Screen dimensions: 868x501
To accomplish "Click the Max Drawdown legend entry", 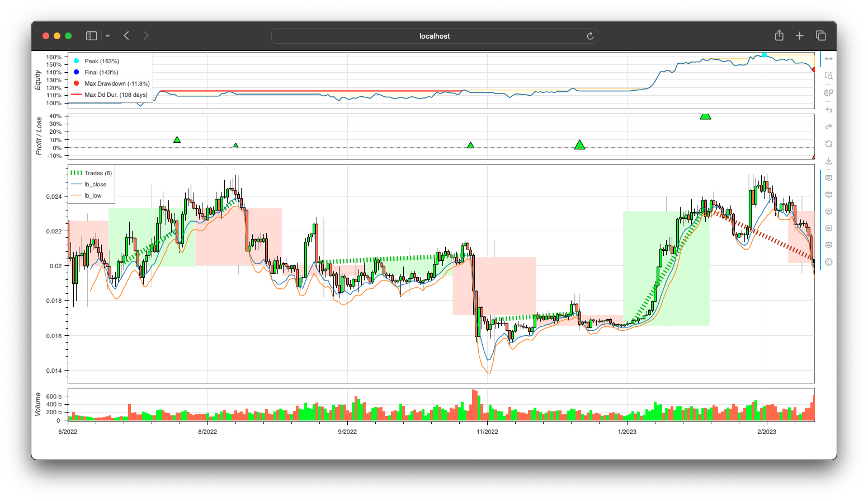I will pos(117,83).
